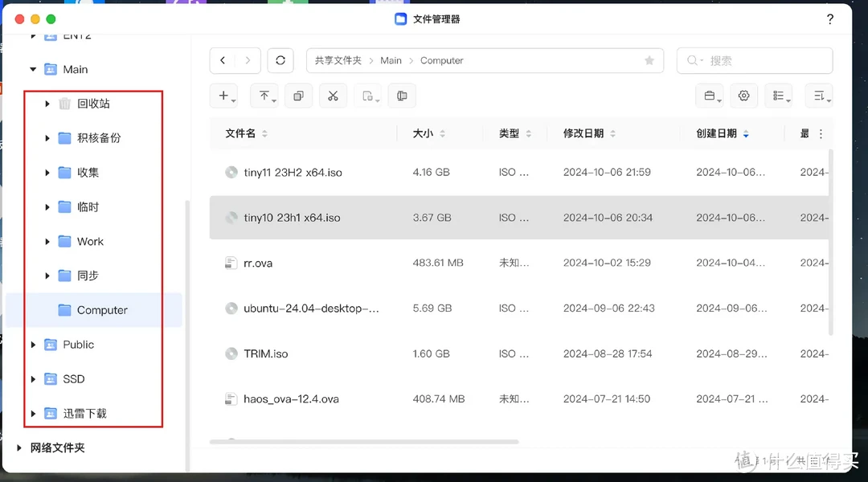Select the upload icon on the toolbar

(264, 95)
